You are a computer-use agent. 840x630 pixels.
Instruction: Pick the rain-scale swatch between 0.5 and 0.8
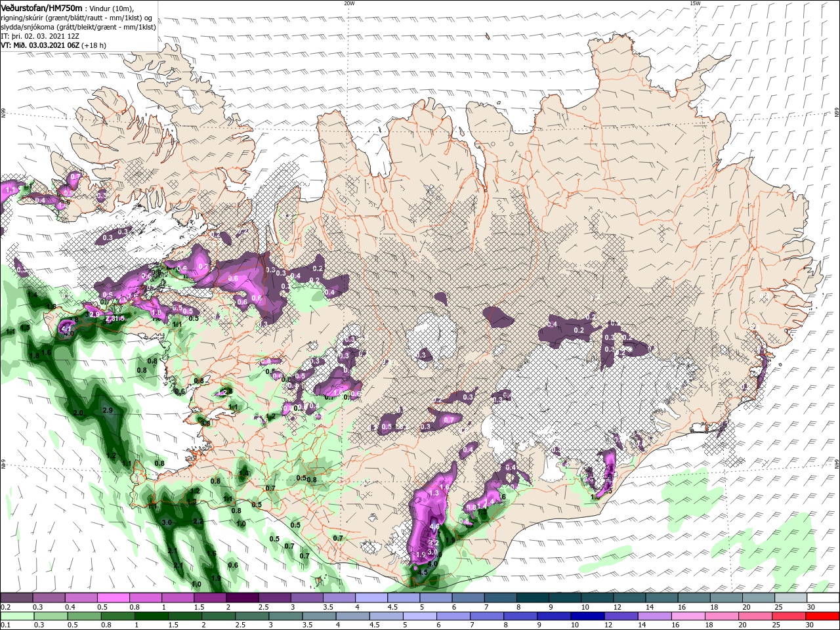pyautogui.click(x=83, y=616)
